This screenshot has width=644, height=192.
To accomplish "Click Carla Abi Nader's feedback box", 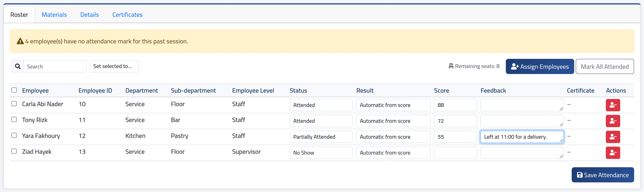I will tap(522, 105).
